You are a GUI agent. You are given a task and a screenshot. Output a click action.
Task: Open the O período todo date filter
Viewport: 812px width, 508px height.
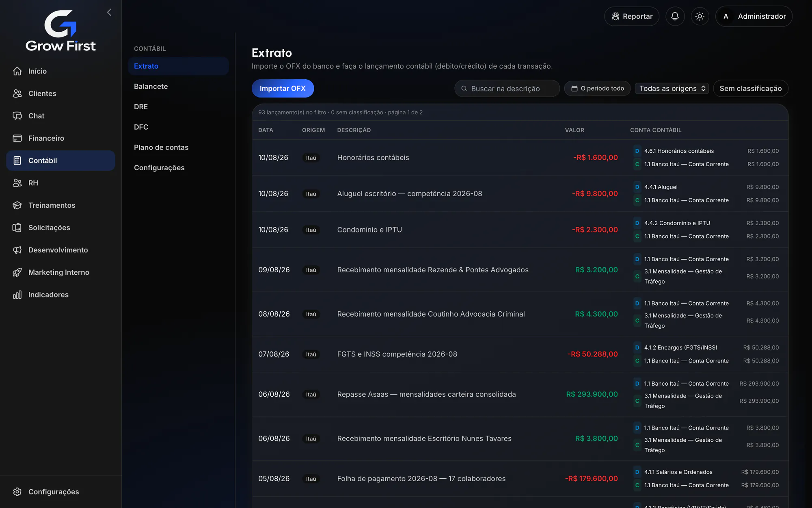597,88
